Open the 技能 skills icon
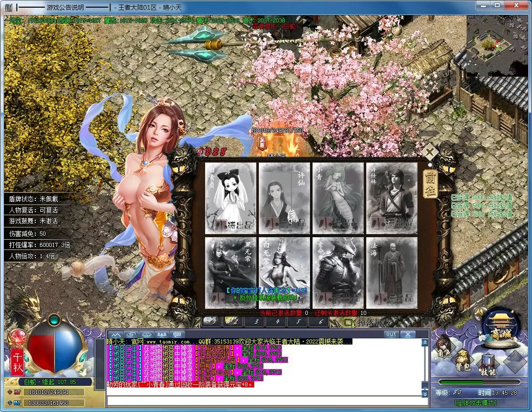This screenshot has height=412, width=532. 487,365
